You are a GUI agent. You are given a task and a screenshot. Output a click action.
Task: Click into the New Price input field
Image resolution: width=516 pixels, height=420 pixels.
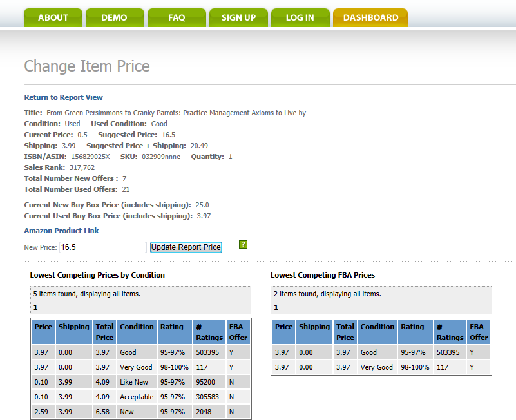[x=102, y=247]
